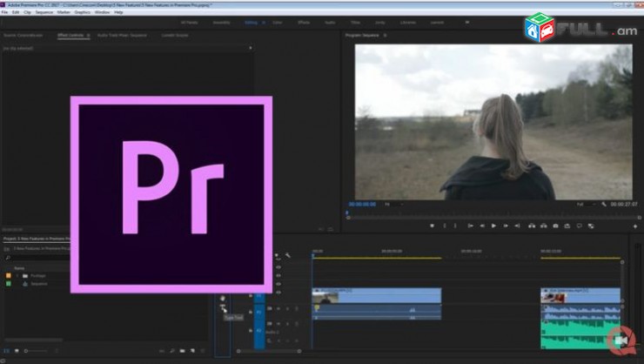Image resolution: width=644 pixels, height=364 pixels.
Task: Open the Help menu
Action: tap(118, 12)
